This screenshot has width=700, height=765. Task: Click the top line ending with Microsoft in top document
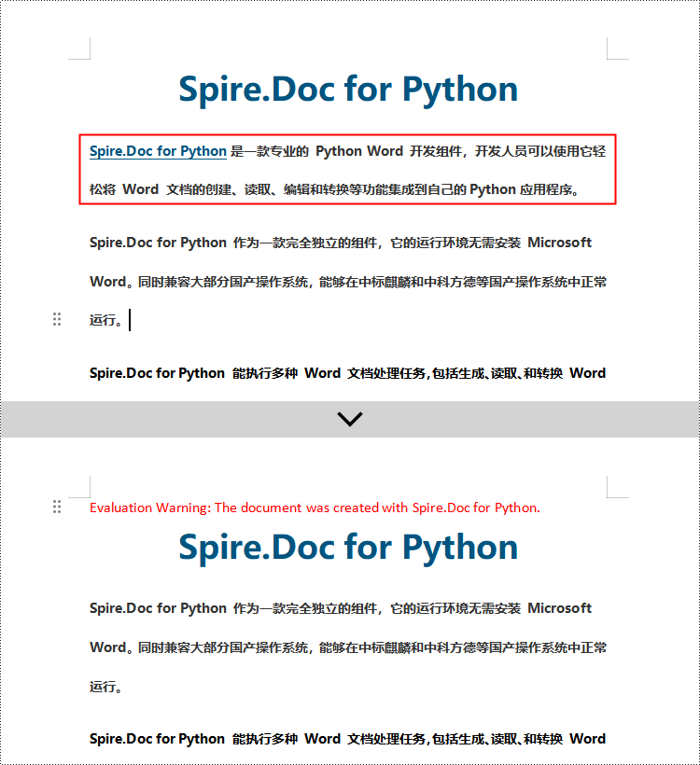341,243
